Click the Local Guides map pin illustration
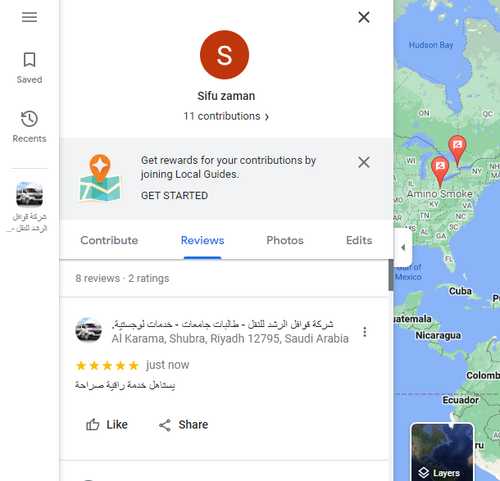This screenshot has height=481, width=500. pos(100,178)
